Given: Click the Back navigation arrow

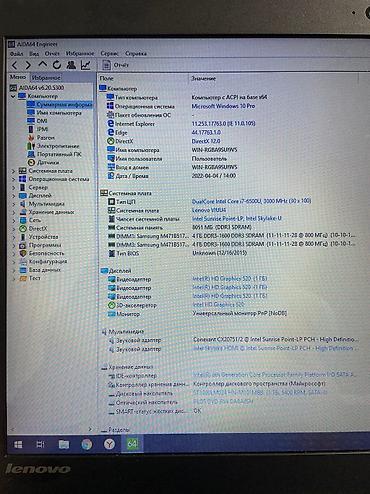Looking at the screenshot, I should (15, 65).
